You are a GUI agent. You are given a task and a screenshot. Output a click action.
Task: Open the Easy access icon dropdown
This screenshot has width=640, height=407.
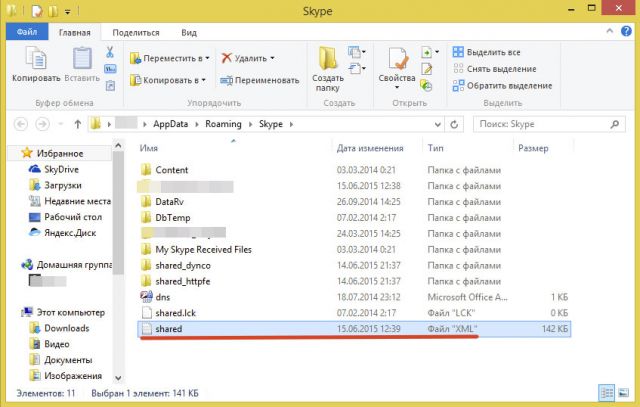click(x=357, y=68)
